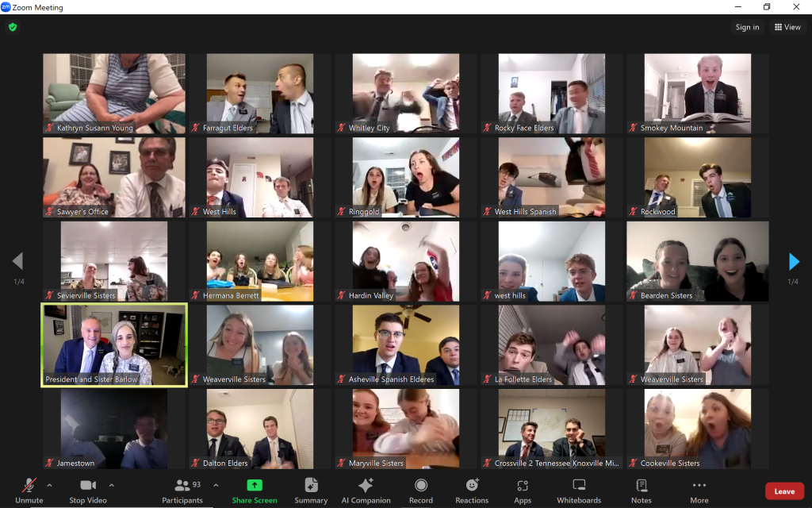812x508 pixels.
Task: Leave the meeting
Action: point(784,491)
